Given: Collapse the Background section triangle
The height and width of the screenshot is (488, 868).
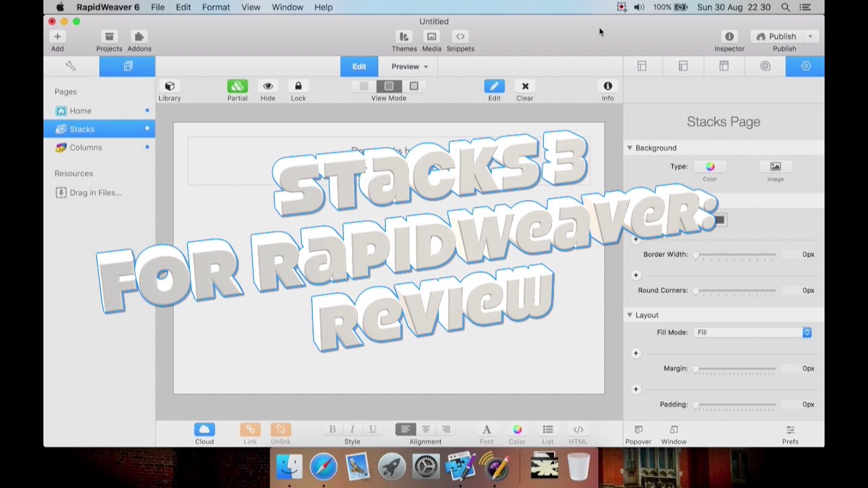Looking at the screenshot, I should (629, 148).
